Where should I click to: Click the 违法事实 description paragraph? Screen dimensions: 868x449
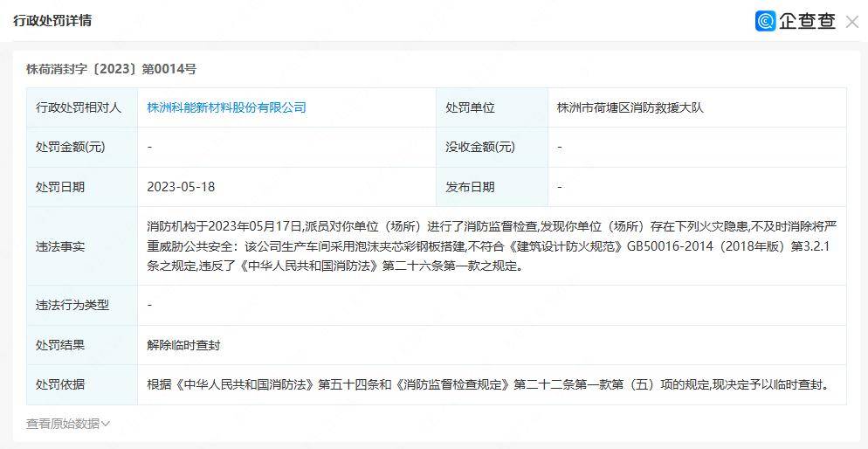click(492, 246)
